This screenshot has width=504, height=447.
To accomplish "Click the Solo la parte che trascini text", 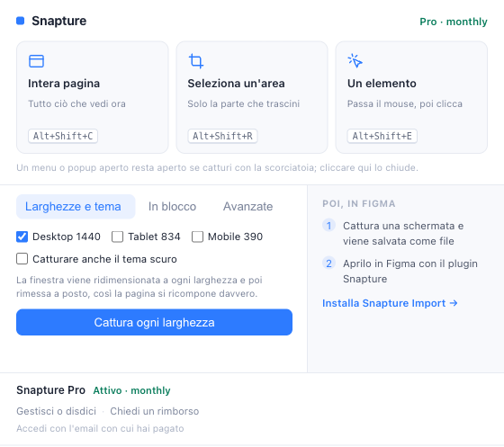I will (244, 103).
